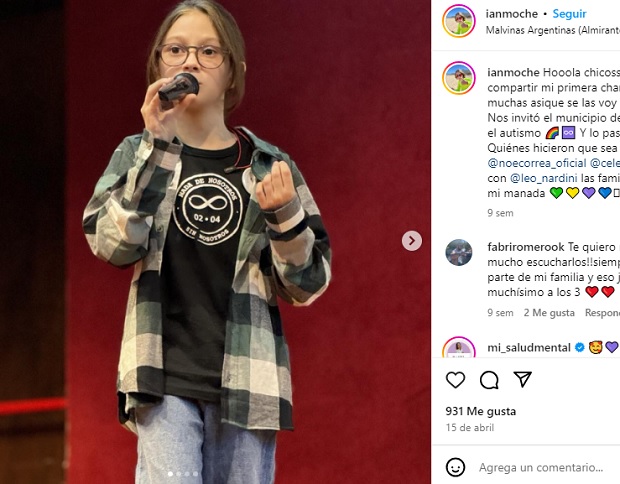Screen dimensions: 620x484
Task: Click the ianmoche avatar beside the caption
Action: tap(459, 78)
